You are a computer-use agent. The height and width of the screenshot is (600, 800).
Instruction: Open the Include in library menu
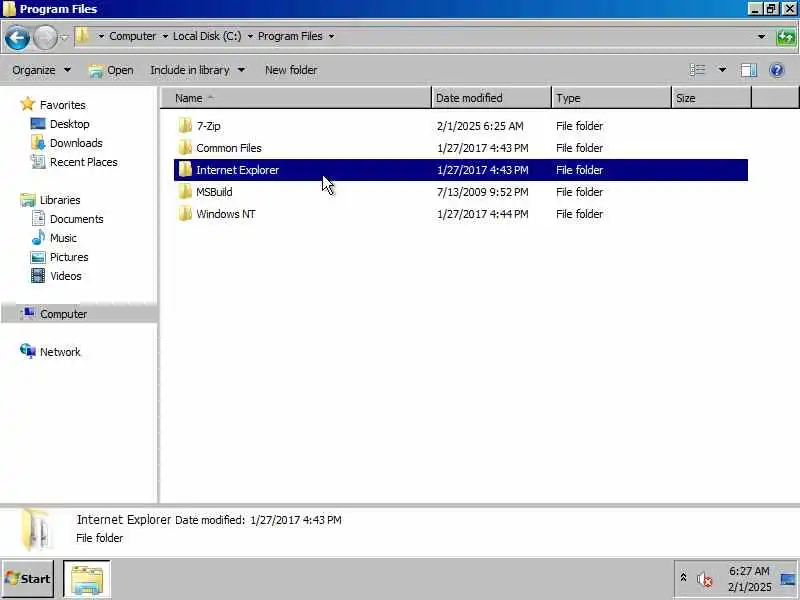(x=197, y=70)
